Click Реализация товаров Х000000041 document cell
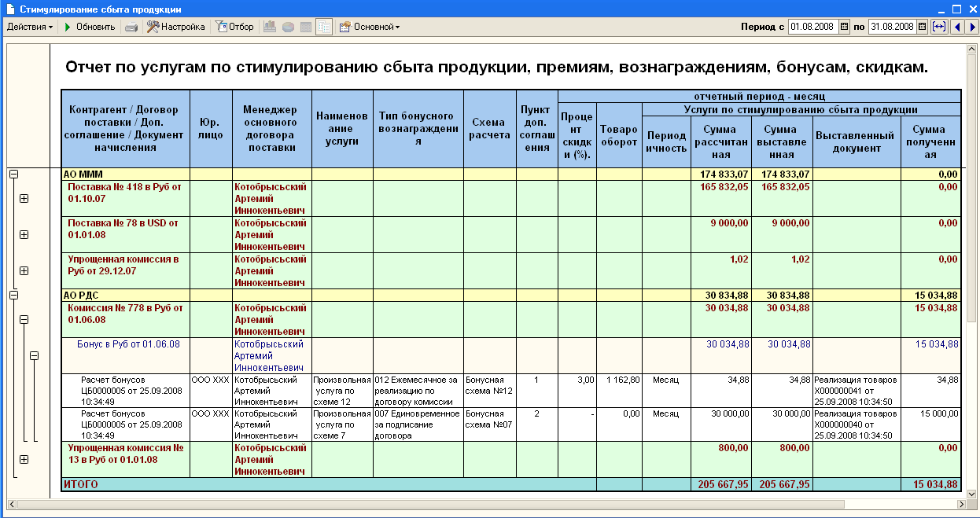Viewport: 980px width, 518px height. point(857,391)
